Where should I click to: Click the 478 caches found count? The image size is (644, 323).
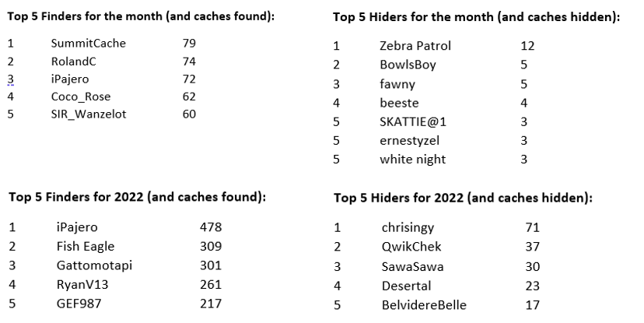[211, 227]
